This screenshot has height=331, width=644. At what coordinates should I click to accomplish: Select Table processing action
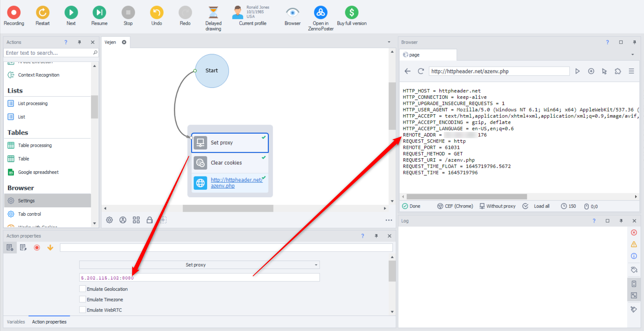pos(35,145)
